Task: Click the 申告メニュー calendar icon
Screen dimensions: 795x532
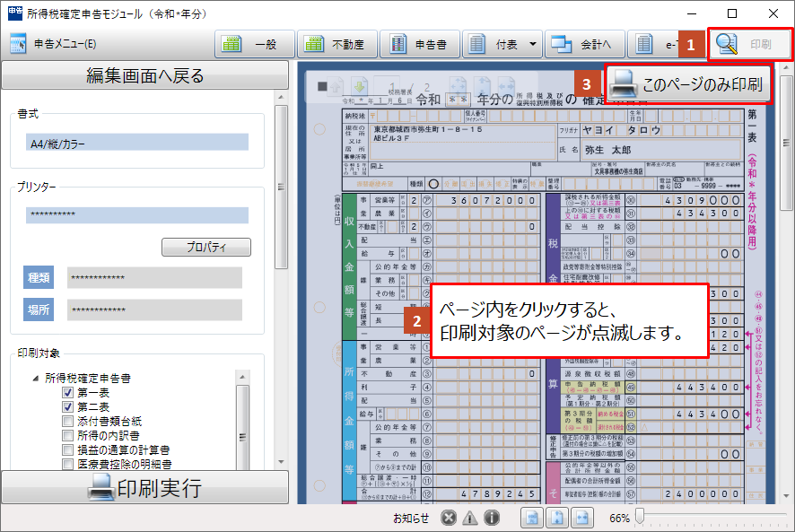Action: 18,44
